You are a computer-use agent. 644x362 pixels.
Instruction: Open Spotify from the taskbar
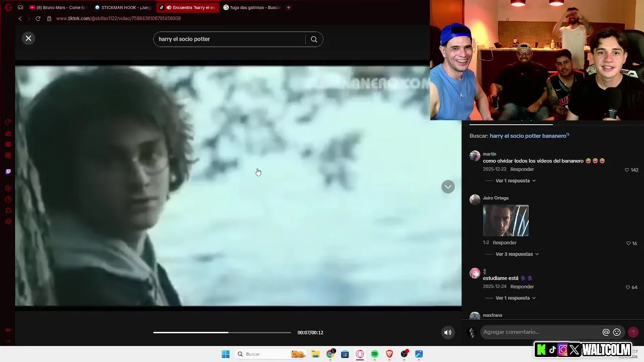(374, 354)
